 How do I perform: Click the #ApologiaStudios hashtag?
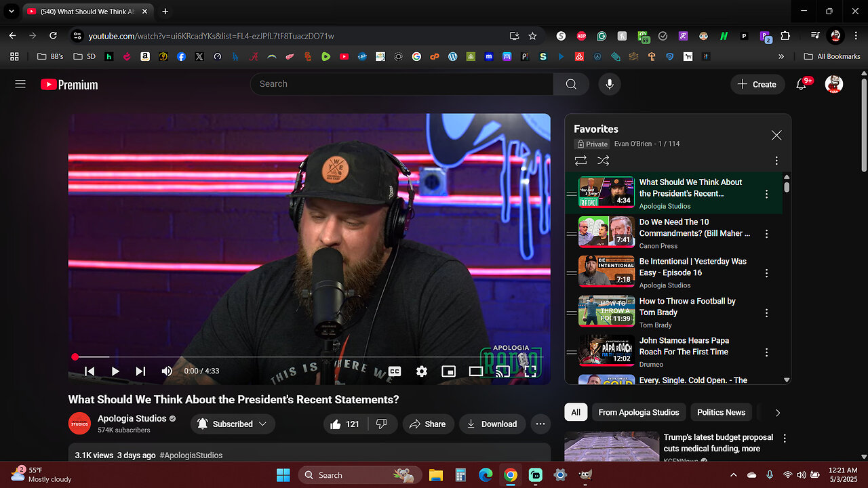click(191, 455)
